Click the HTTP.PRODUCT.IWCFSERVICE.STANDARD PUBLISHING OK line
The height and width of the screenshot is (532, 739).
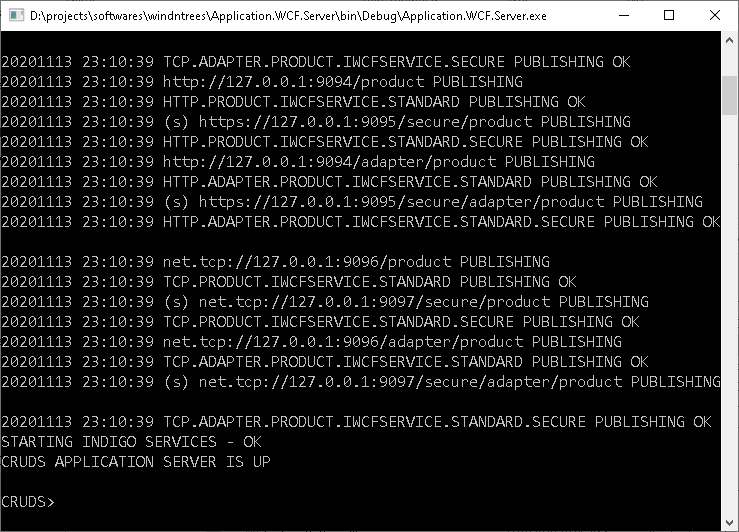coord(293,102)
